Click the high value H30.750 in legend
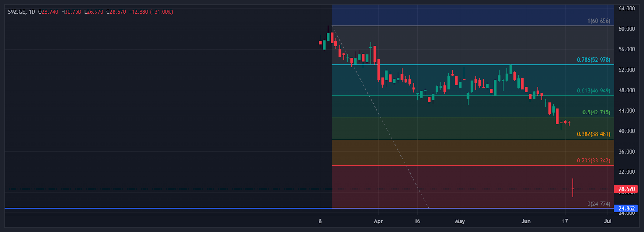This screenshot has height=232, width=644. pos(71,12)
